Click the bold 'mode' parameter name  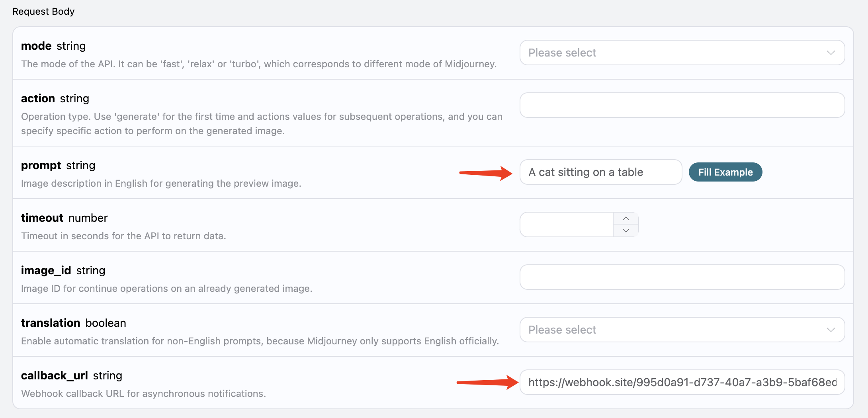click(x=36, y=46)
